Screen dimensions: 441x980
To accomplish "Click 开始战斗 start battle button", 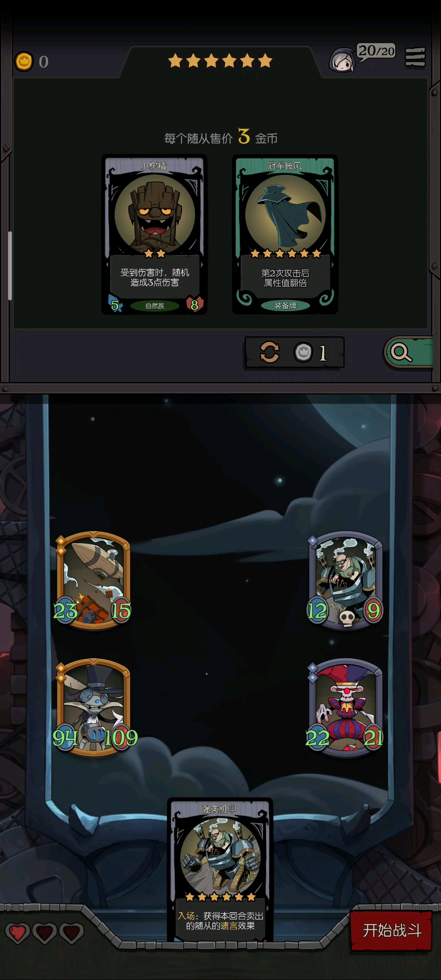I will [391, 931].
